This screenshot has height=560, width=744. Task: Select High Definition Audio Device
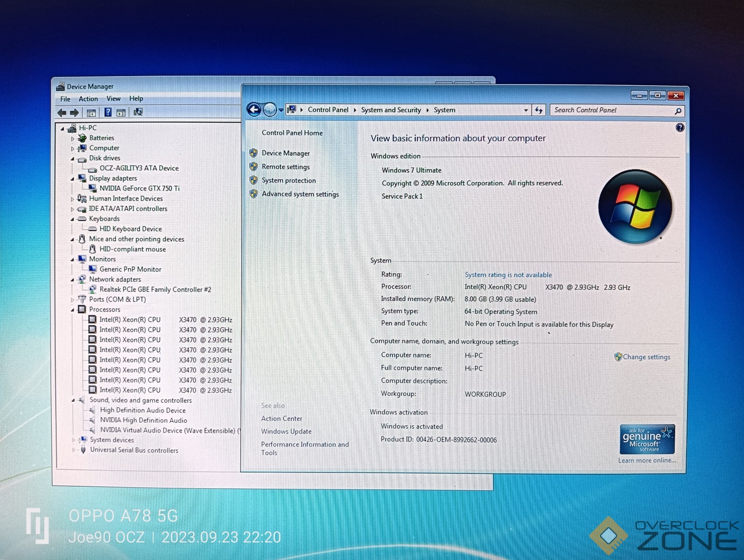(143, 410)
